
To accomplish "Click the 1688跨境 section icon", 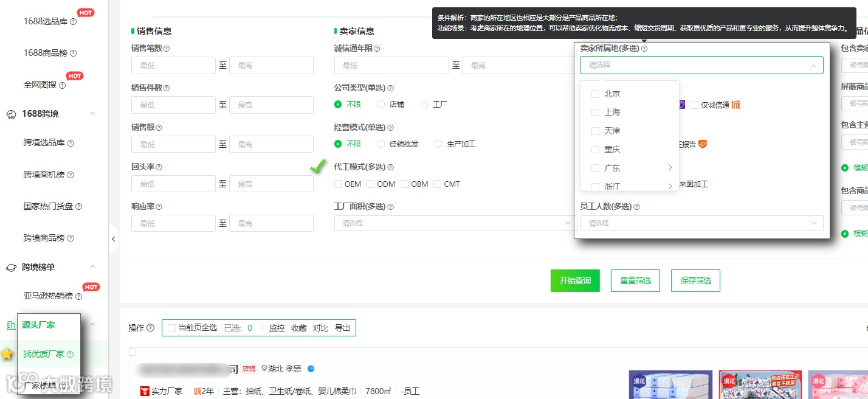I will [11, 114].
